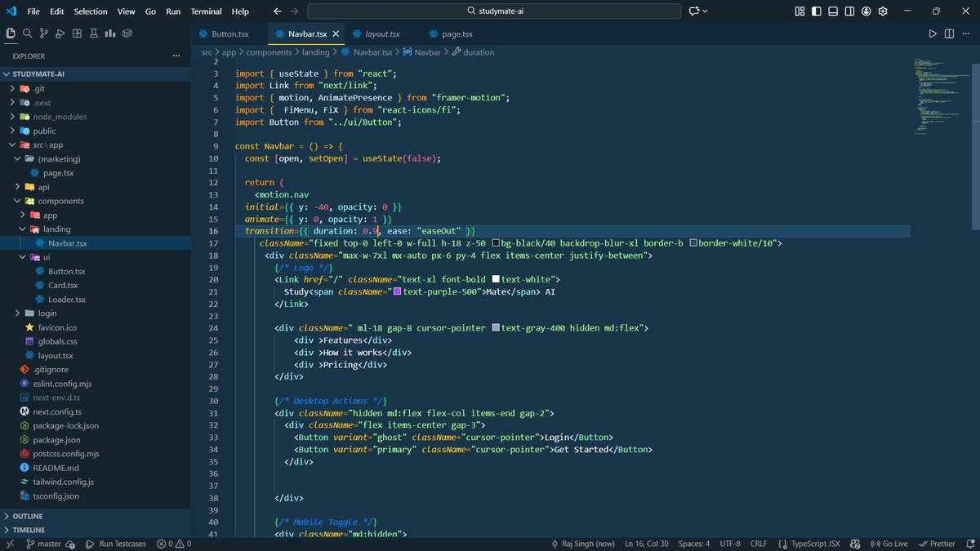Open the Search view icon
Image resolution: width=980 pixels, height=551 pixels.
(27, 33)
